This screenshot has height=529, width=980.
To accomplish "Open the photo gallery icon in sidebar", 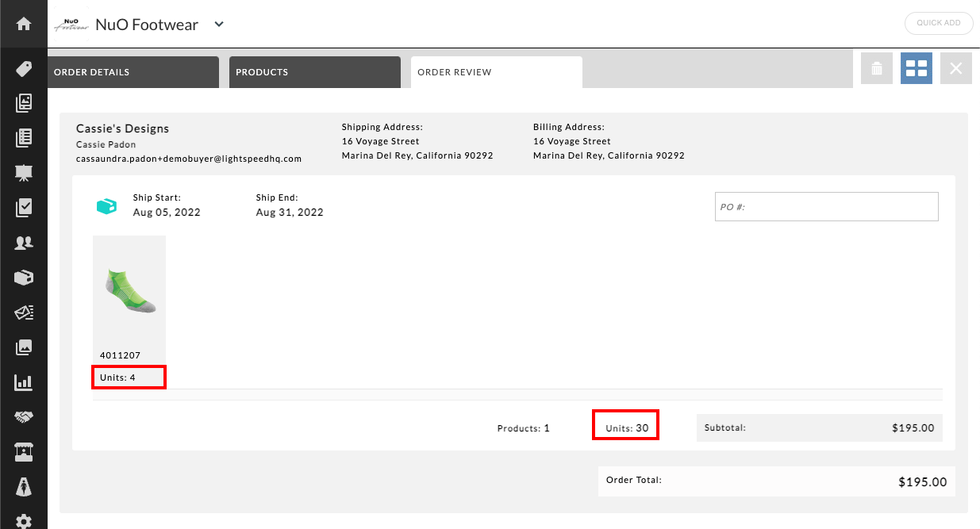I will (x=24, y=347).
